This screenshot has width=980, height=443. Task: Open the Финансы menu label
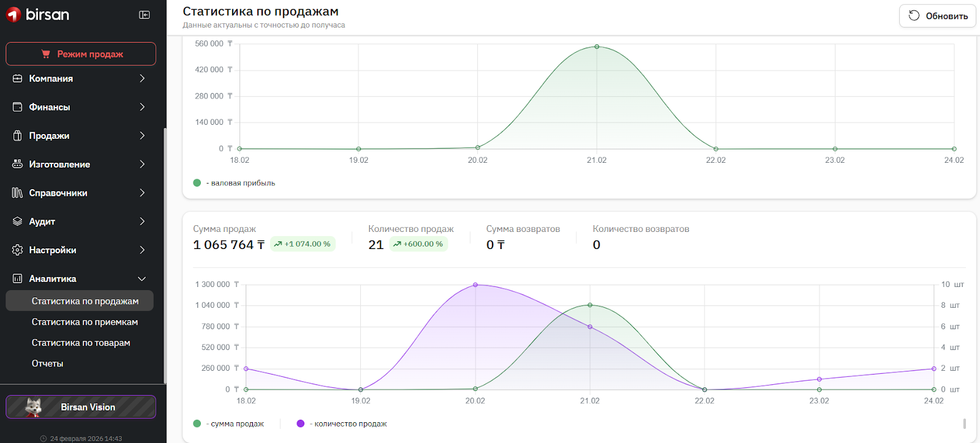click(x=50, y=107)
